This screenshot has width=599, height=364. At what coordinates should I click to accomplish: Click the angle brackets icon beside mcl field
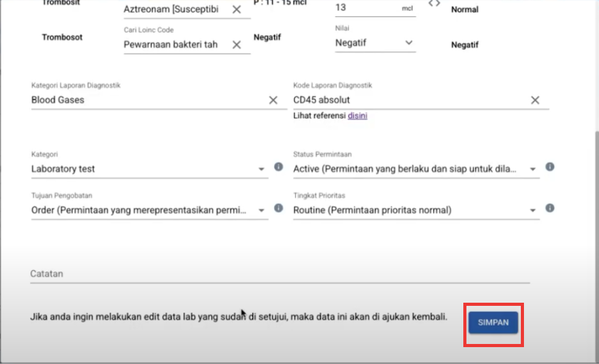[x=434, y=4]
